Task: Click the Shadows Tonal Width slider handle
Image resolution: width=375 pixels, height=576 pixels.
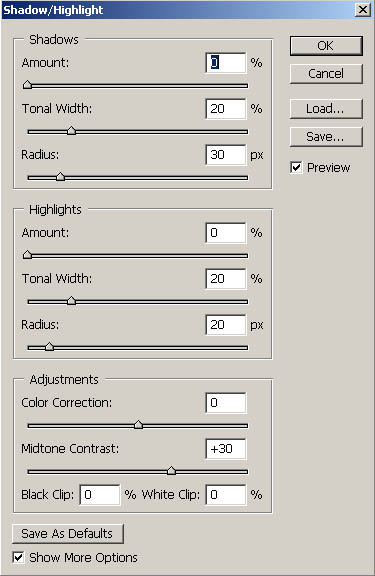Action: pyautogui.click(x=71, y=131)
